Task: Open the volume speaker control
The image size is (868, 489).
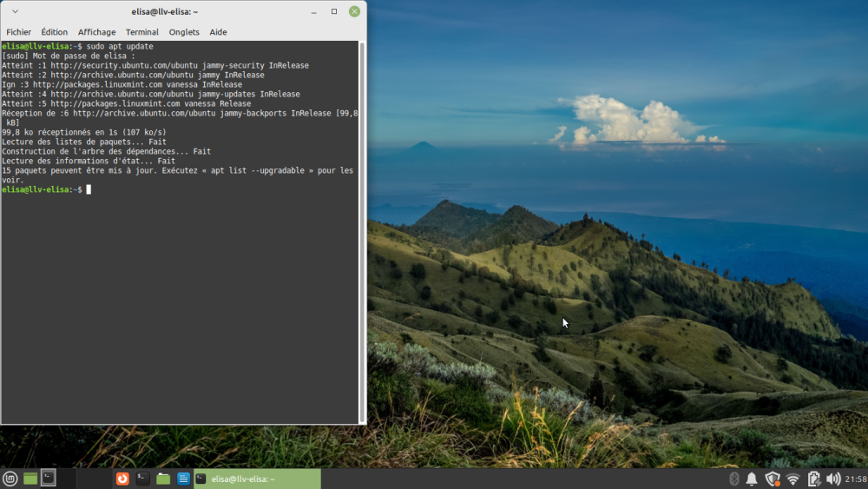Action: tap(833, 479)
